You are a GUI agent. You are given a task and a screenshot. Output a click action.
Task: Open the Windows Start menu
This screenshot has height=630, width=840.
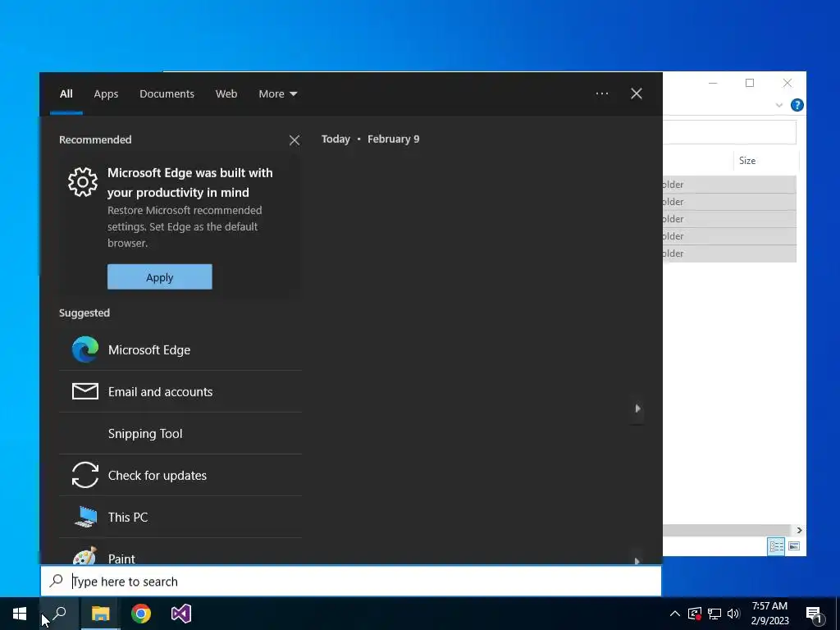(x=20, y=614)
